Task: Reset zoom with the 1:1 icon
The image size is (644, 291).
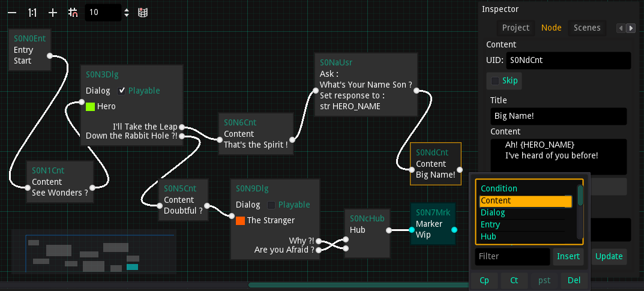Action: tap(32, 13)
